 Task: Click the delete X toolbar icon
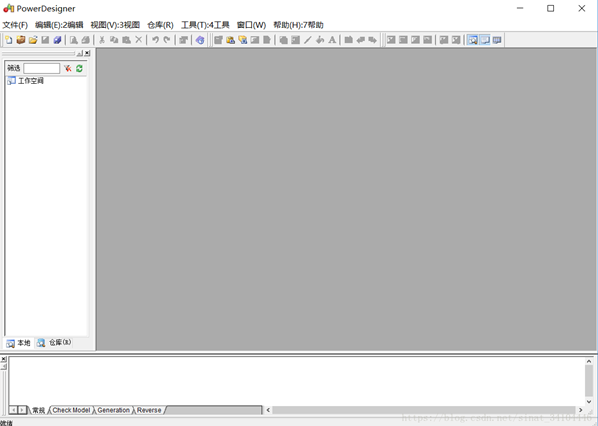click(x=139, y=40)
